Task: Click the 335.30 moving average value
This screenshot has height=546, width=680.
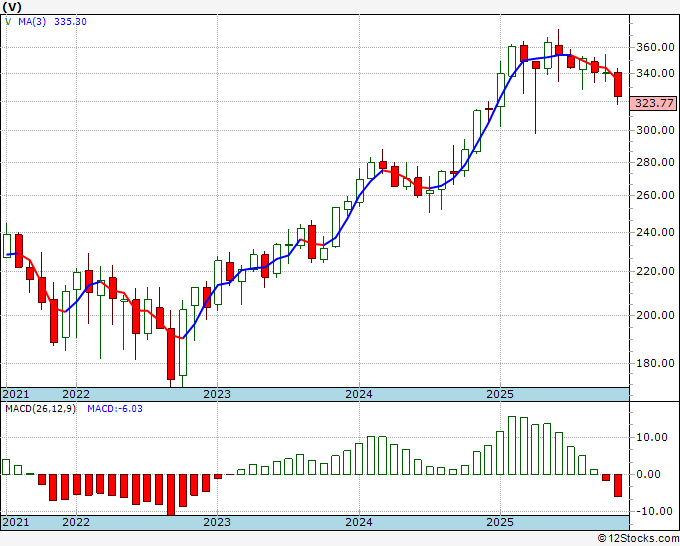Action: (x=70, y=22)
